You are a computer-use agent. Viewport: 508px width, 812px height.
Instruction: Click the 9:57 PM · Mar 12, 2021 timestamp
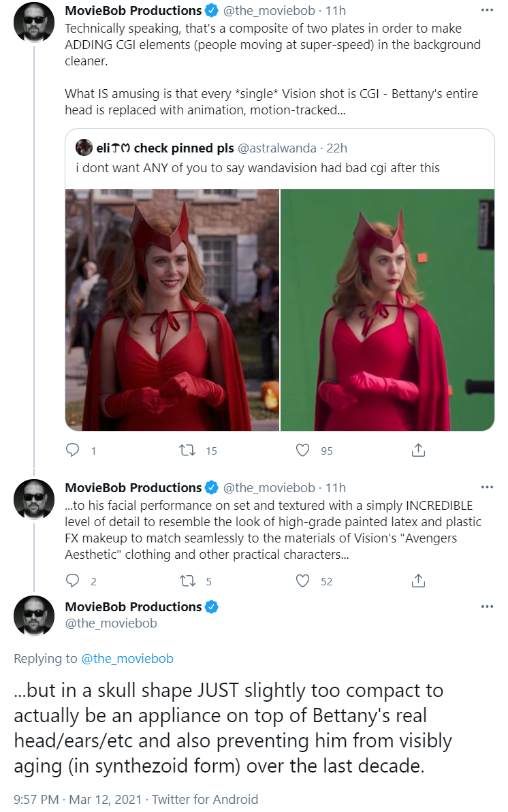(78, 799)
